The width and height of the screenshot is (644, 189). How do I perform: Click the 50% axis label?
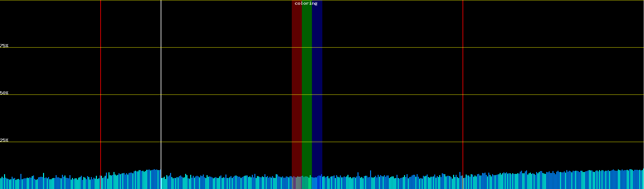4,93
